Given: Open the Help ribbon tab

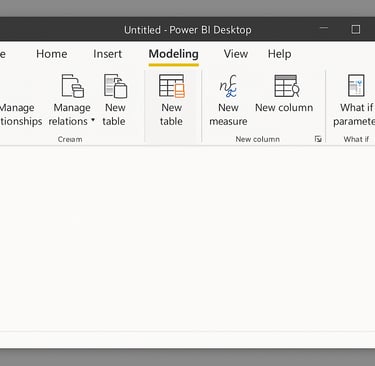Looking at the screenshot, I should 279,54.
